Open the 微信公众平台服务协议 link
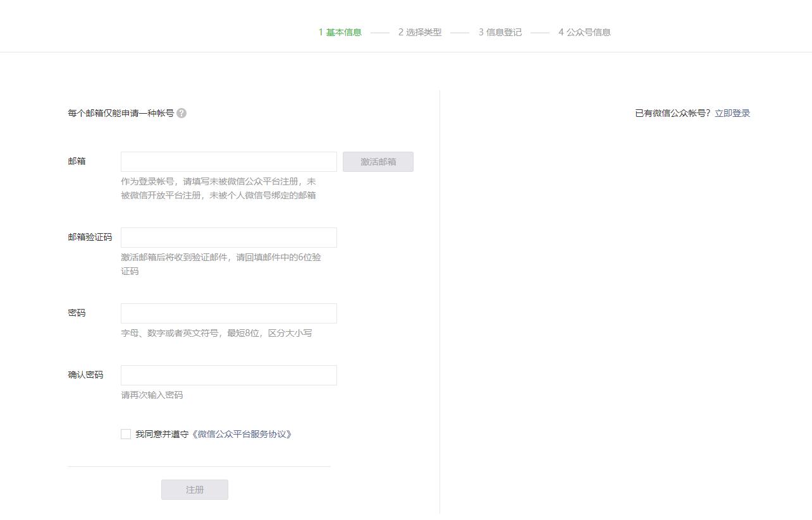Screen dimensions: 812x520 (x=242, y=434)
